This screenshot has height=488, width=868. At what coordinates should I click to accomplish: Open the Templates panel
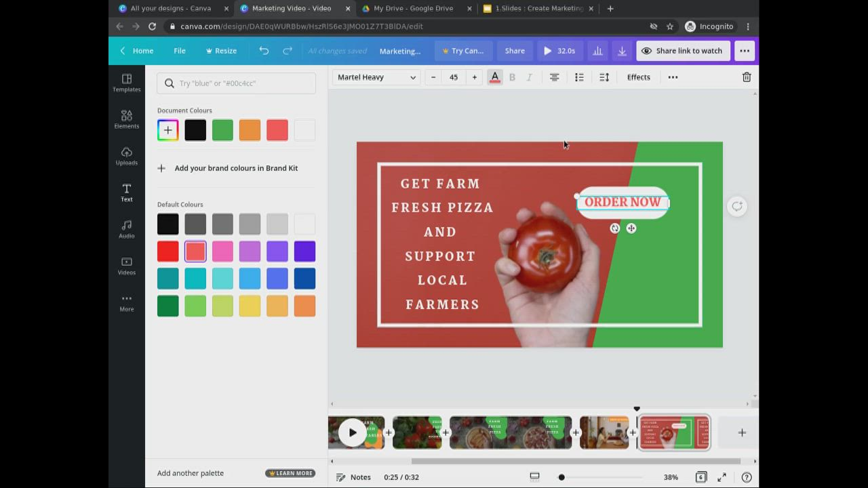click(126, 84)
